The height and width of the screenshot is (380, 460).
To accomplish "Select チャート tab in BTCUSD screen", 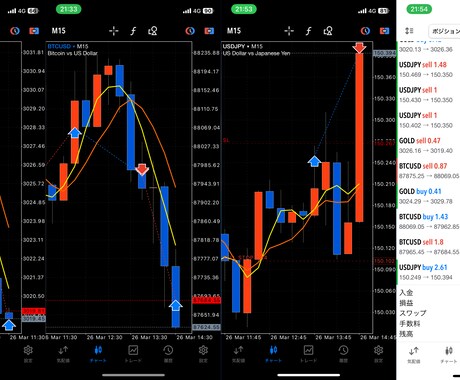I will click(98, 354).
